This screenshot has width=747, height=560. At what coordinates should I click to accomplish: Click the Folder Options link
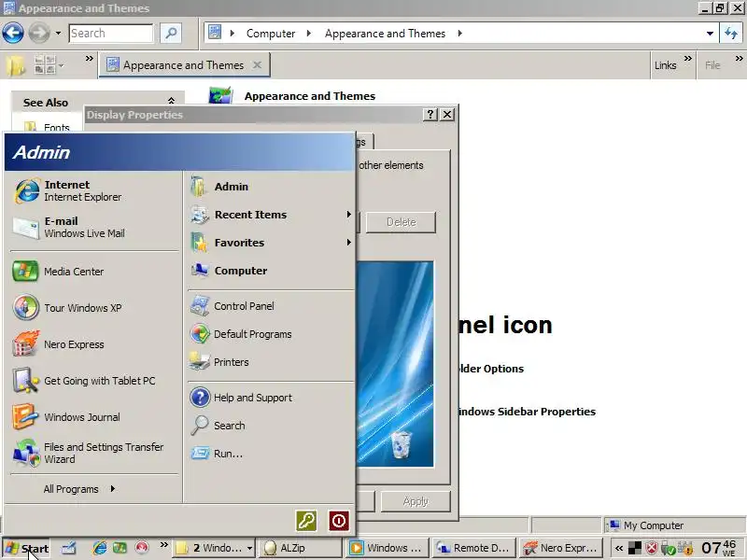tap(491, 369)
